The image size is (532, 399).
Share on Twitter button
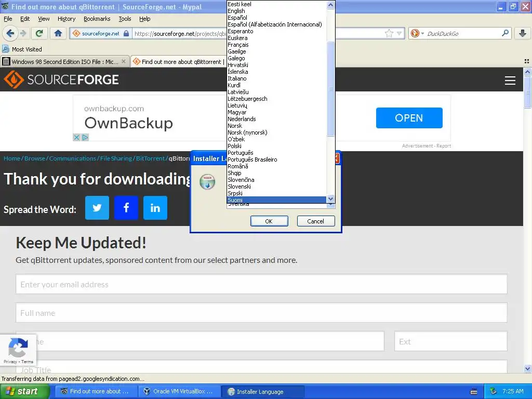tap(97, 208)
